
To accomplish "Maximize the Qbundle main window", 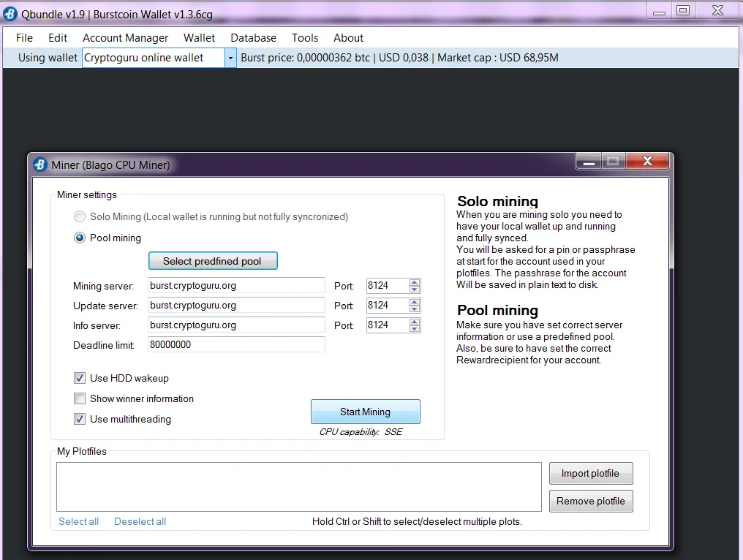I will pyautogui.click(x=683, y=11).
